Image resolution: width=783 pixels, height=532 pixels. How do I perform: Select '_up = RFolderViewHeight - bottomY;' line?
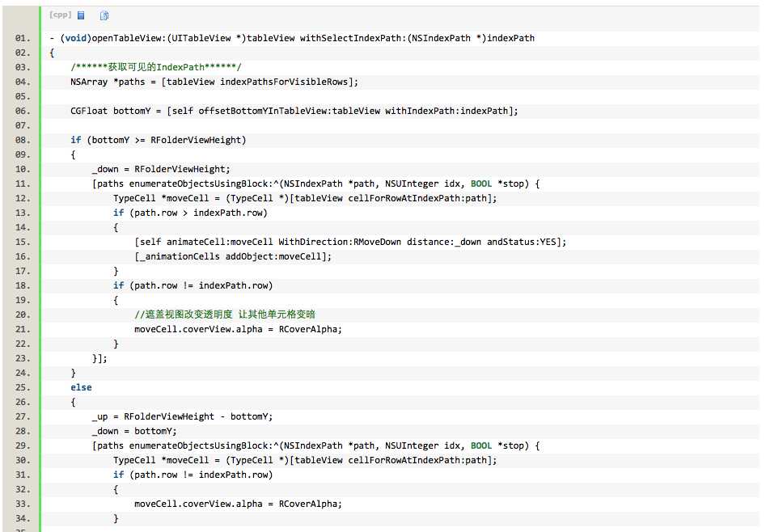coord(182,416)
